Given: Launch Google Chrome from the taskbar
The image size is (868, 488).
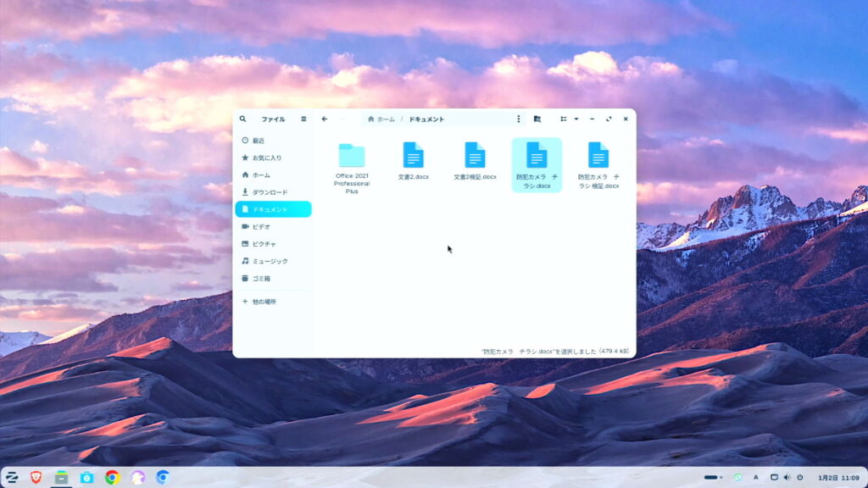Looking at the screenshot, I should pyautogui.click(x=112, y=477).
